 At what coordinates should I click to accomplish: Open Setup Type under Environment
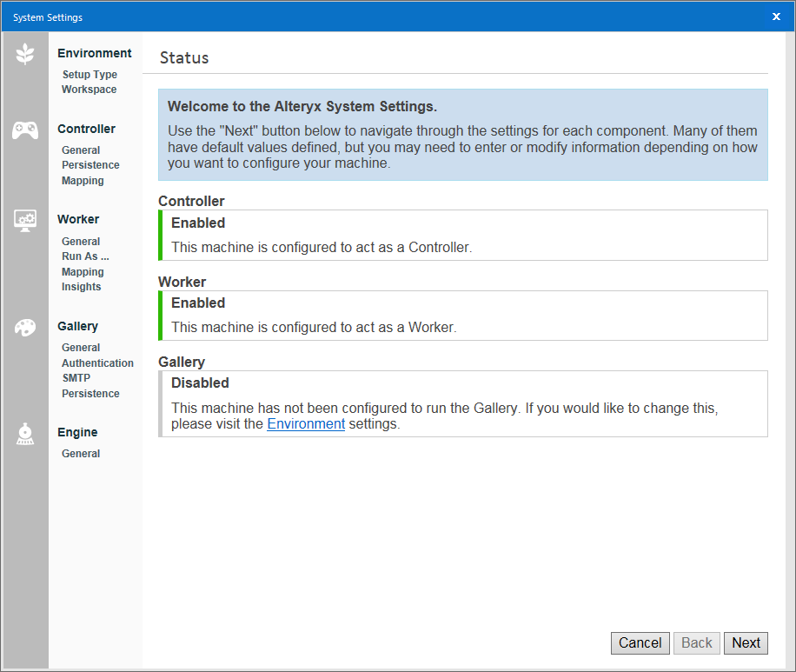click(90, 75)
